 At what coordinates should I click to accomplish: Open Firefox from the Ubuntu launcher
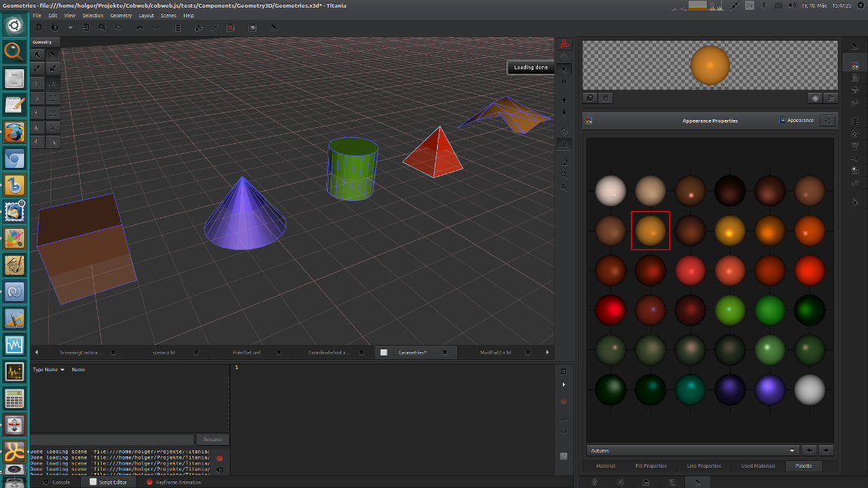14,132
